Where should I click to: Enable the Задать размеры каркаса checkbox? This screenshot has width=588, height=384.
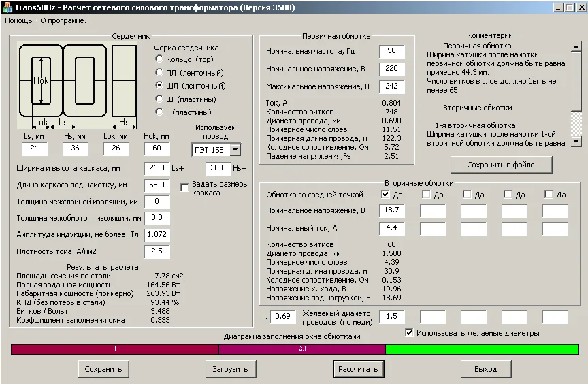(184, 187)
